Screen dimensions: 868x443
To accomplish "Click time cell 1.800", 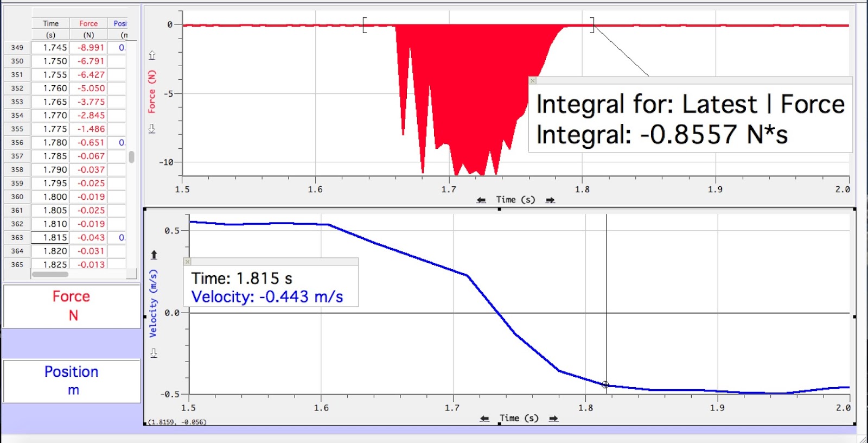I will tap(50, 197).
